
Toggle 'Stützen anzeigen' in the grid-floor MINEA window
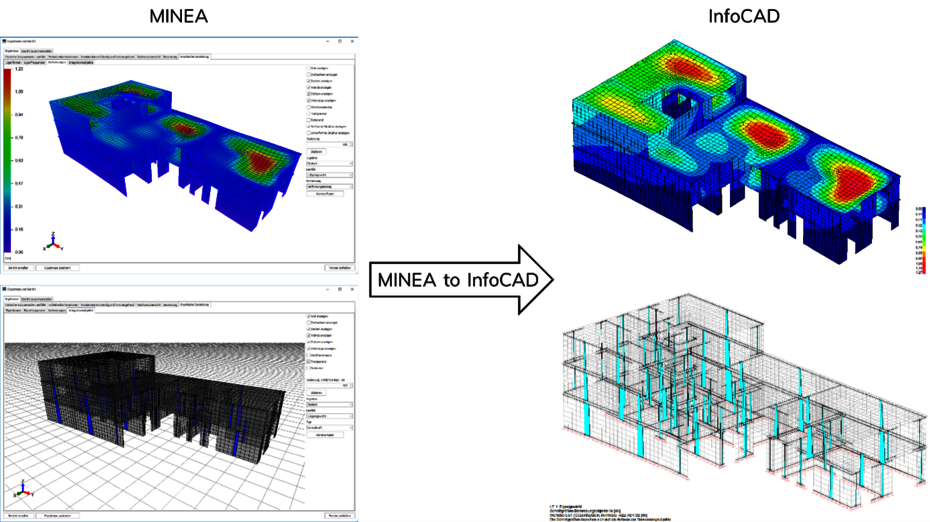(308, 342)
